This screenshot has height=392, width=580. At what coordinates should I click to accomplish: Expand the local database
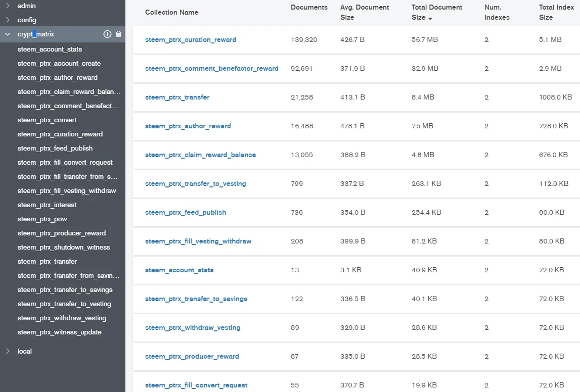(x=8, y=351)
